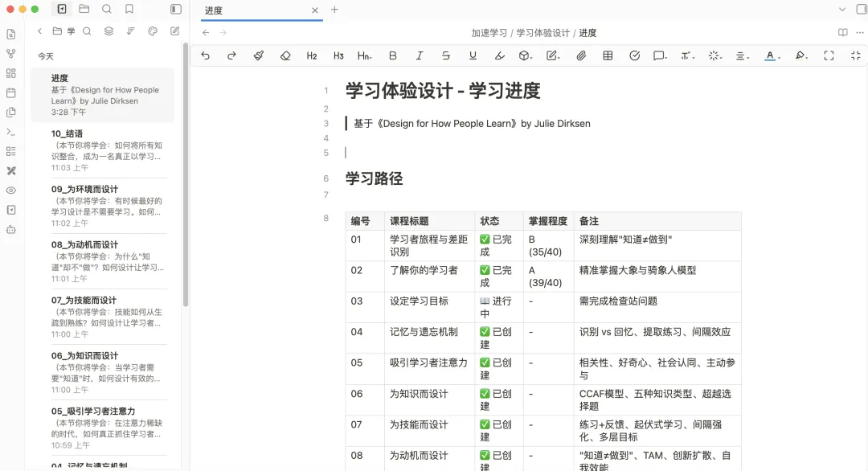Open the calendar icon in left rail
This screenshot has width=868, height=471.
[x=11, y=92]
